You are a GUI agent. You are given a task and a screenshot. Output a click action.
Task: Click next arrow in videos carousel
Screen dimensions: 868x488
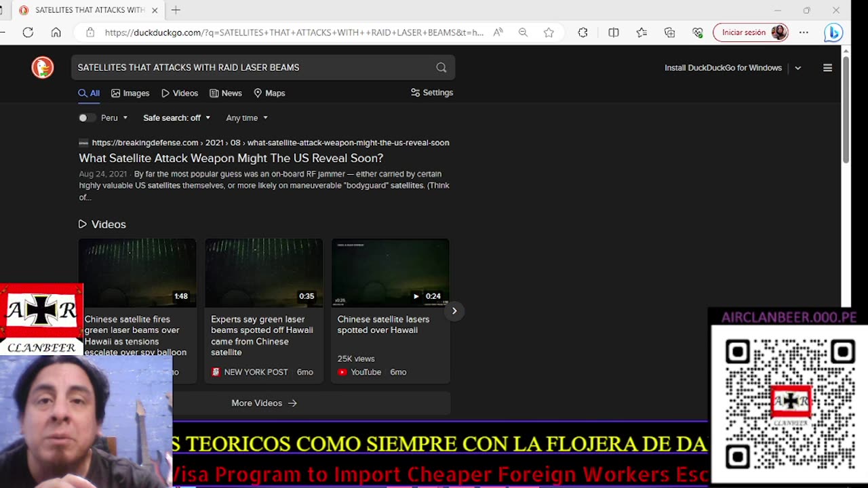(x=454, y=311)
